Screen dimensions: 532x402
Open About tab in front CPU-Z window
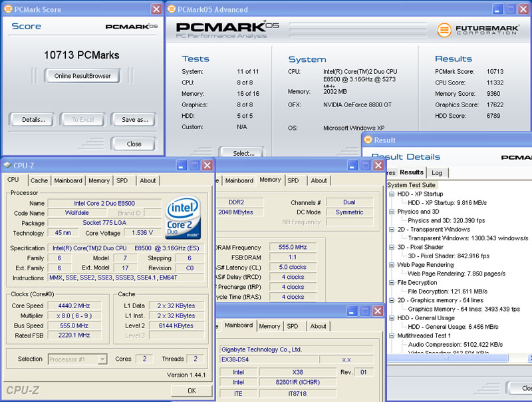pos(148,180)
